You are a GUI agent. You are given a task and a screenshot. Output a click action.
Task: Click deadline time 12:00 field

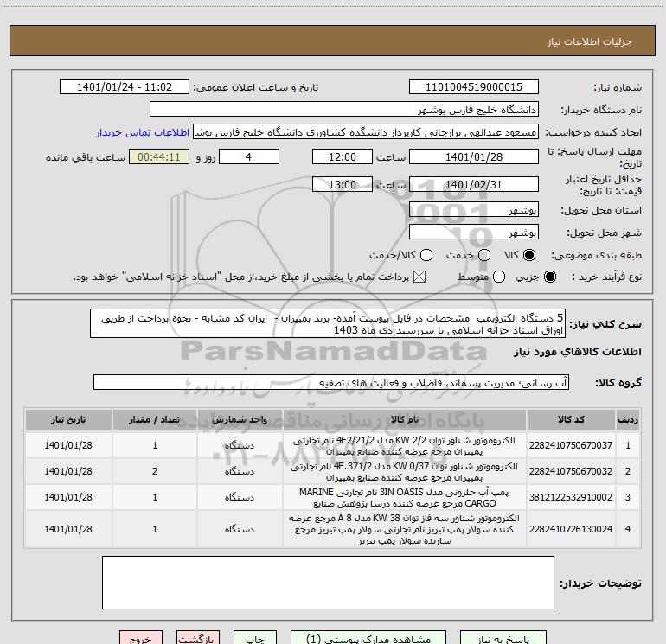click(343, 156)
